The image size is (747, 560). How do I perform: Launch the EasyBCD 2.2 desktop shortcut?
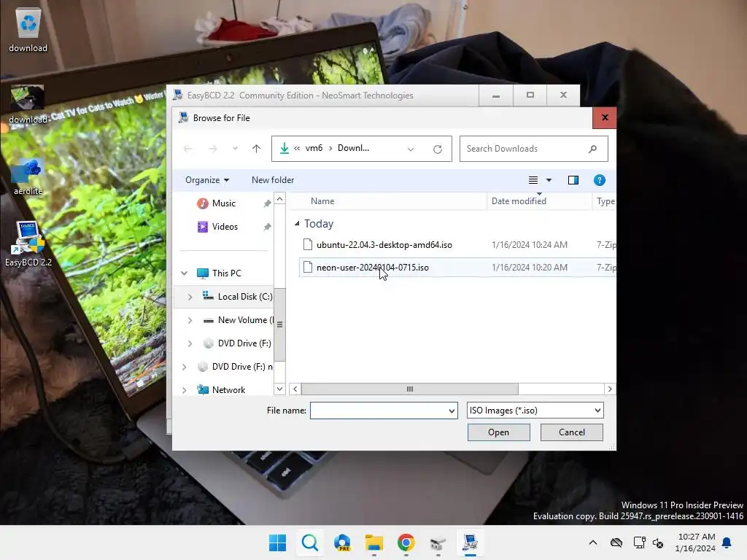click(x=28, y=243)
